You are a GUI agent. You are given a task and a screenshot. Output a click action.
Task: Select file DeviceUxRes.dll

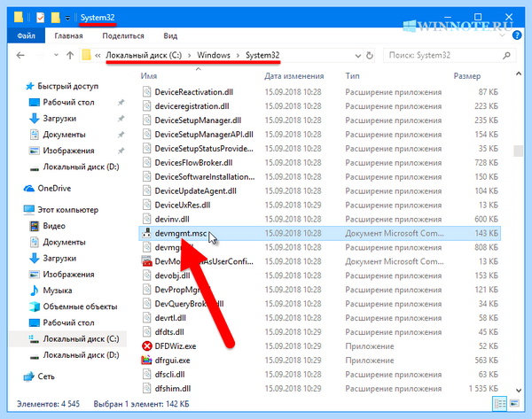(x=183, y=206)
